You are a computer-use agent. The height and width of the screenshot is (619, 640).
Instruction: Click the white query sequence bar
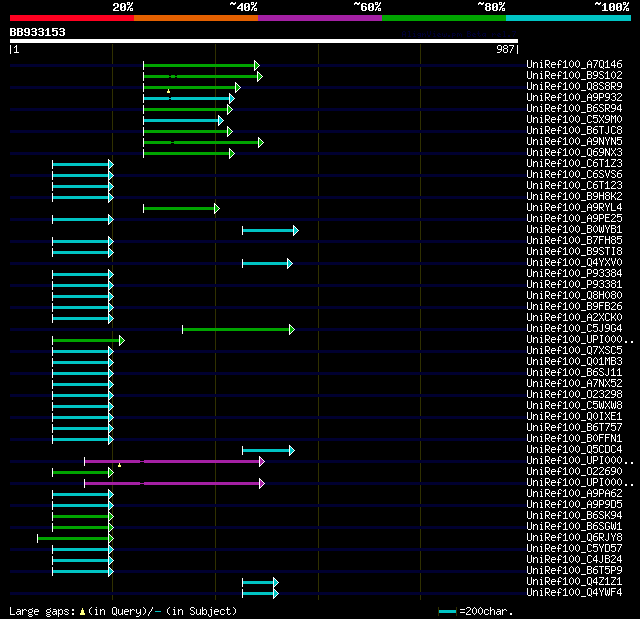[x=264, y=41]
